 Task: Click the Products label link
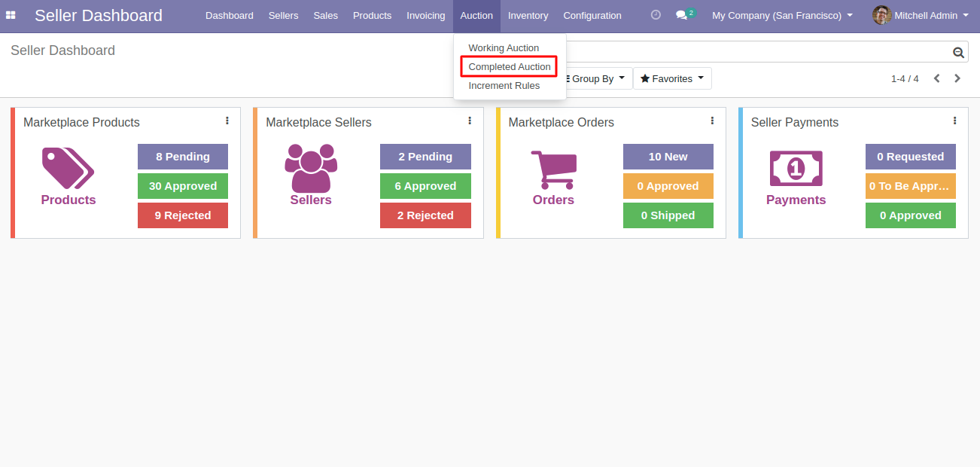pyautogui.click(x=68, y=200)
